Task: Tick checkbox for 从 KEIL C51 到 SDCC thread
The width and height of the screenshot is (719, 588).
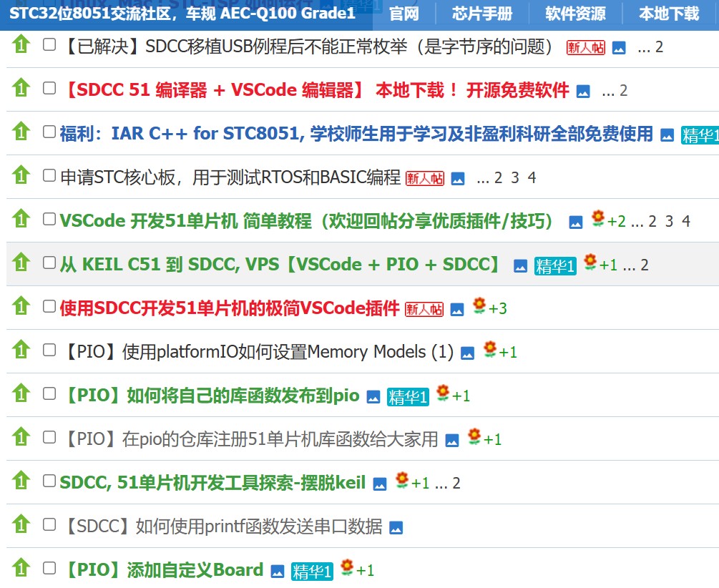Action: (x=49, y=263)
